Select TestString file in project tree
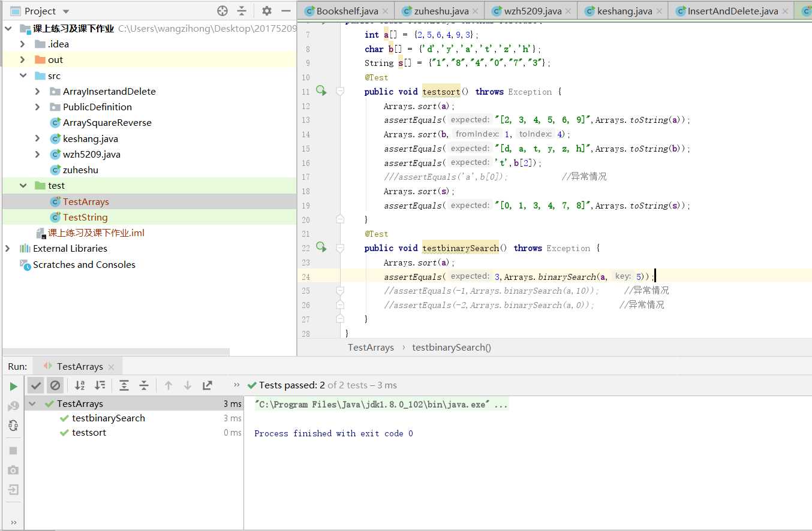 (85, 217)
